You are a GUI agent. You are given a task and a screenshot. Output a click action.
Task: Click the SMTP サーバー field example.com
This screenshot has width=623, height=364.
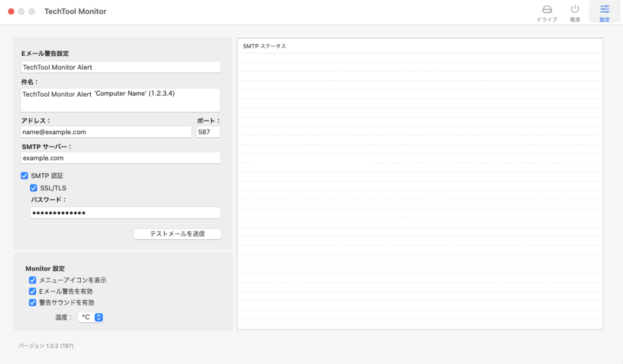coord(121,158)
